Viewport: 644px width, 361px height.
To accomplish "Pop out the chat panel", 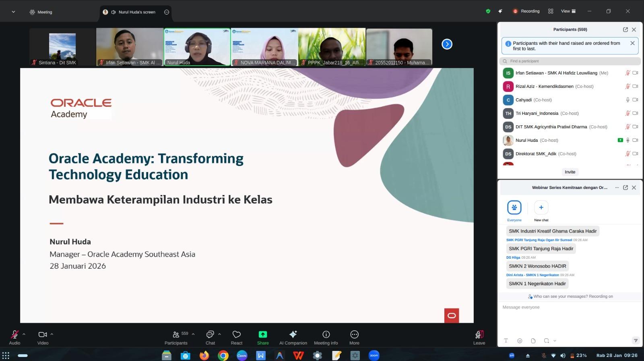I will coord(625,187).
